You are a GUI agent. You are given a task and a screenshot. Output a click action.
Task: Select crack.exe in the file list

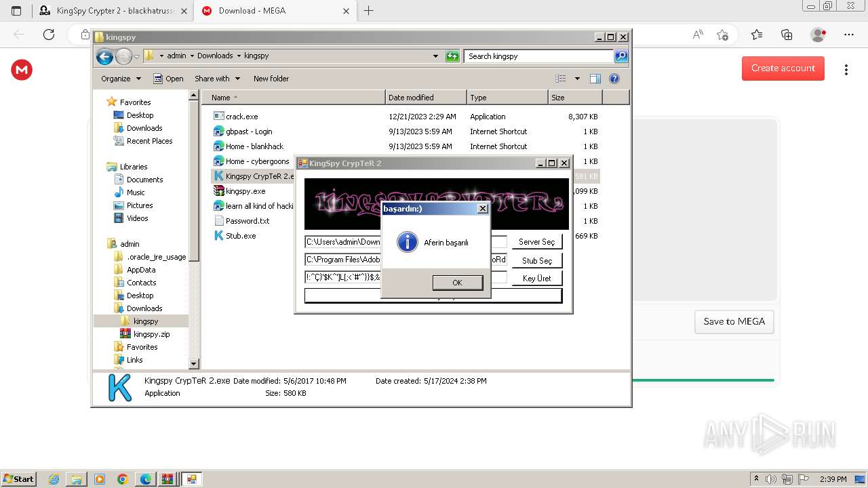[241, 117]
